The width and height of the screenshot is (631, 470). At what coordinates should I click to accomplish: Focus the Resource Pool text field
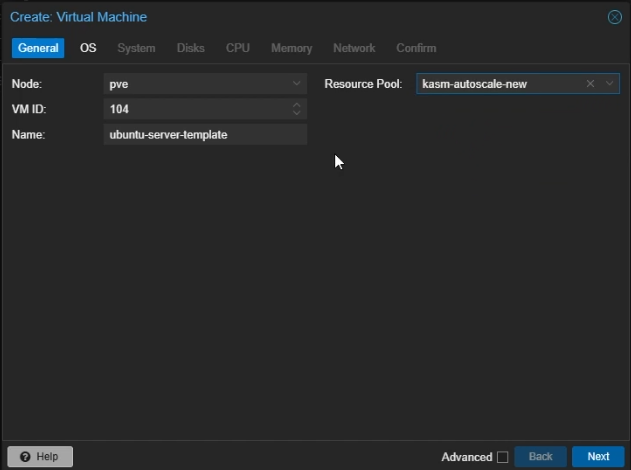tap(497, 84)
